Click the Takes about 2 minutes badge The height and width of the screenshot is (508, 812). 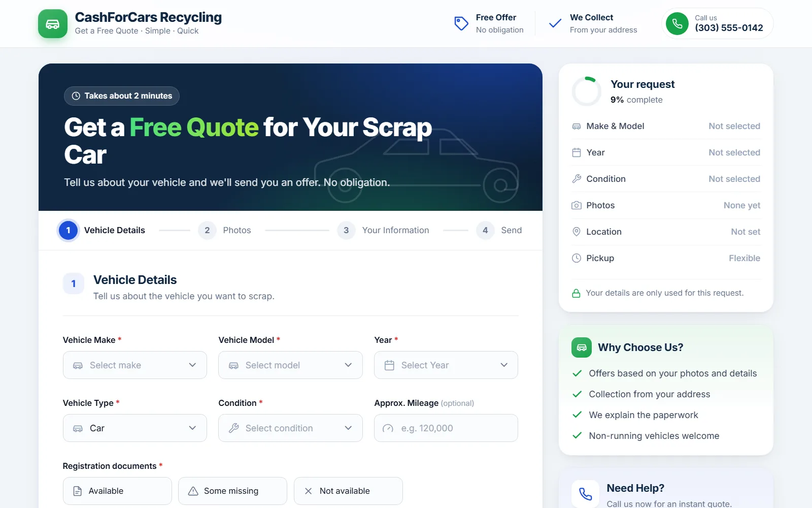coord(122,96)
